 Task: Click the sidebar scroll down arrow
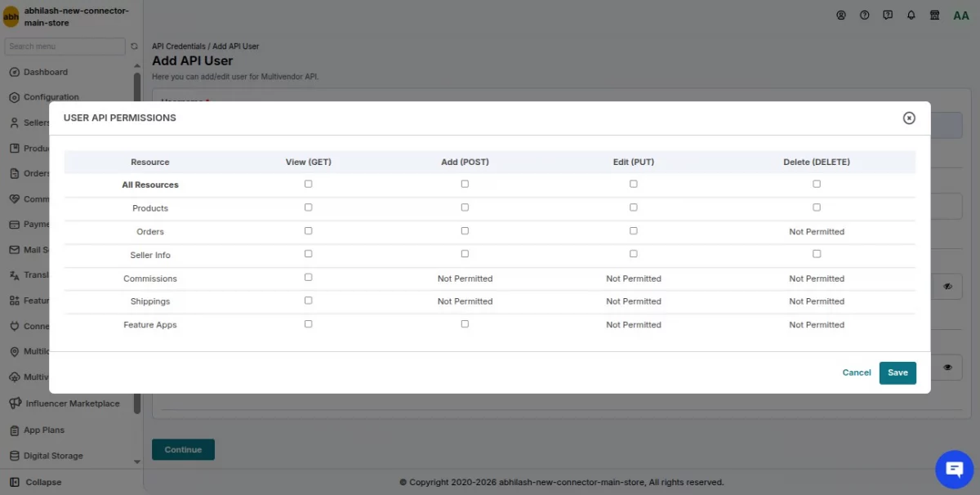pos(136,462)
